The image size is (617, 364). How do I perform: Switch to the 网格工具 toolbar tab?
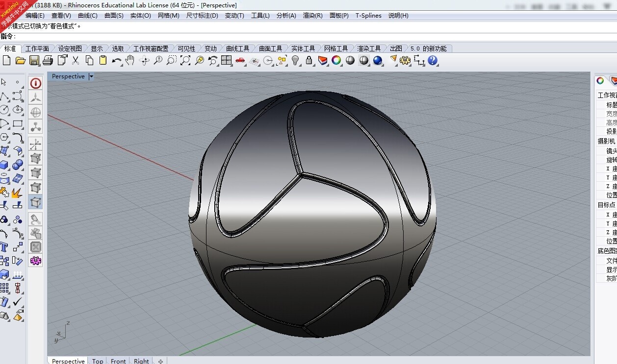[x=336, y=49]
